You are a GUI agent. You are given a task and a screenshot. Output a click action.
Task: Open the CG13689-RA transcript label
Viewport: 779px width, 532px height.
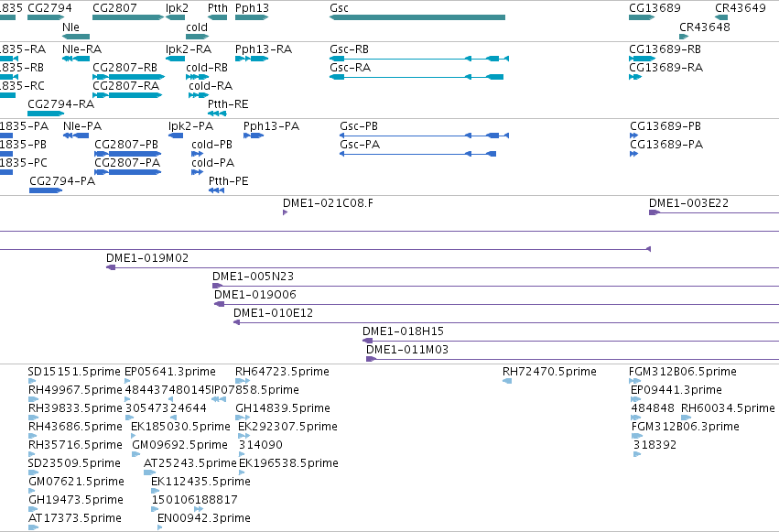coord(665,68)
